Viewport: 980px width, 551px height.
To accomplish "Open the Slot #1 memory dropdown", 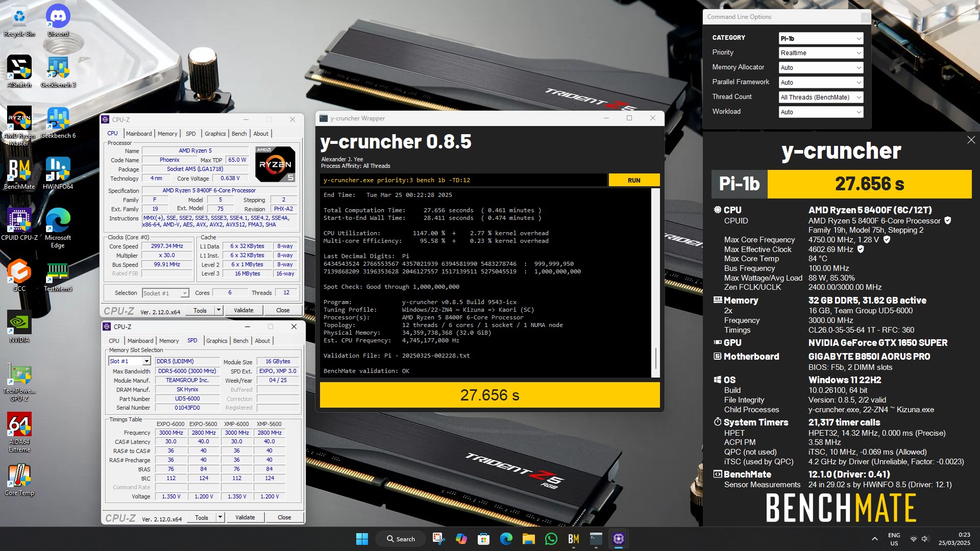I will (x=130, y=361).
